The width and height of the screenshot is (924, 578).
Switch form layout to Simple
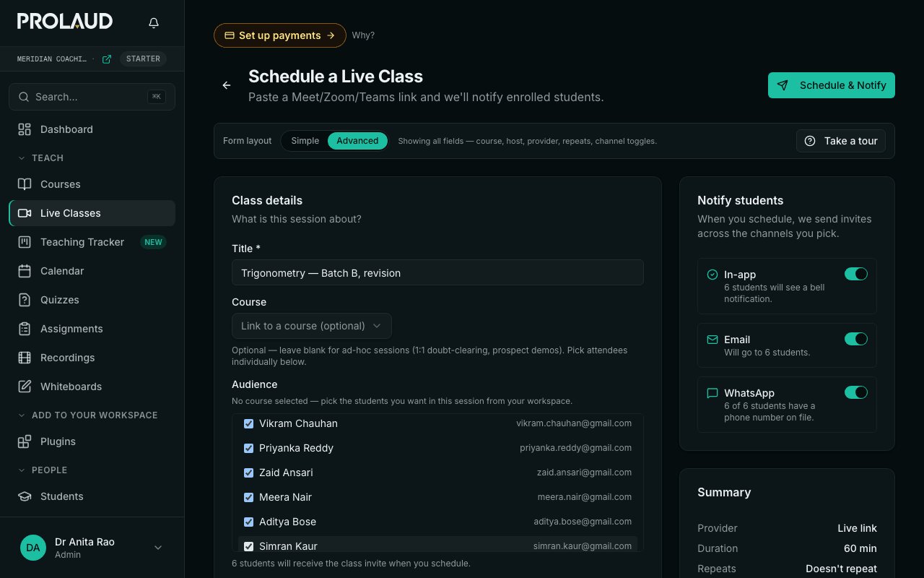tap(305, 141)
